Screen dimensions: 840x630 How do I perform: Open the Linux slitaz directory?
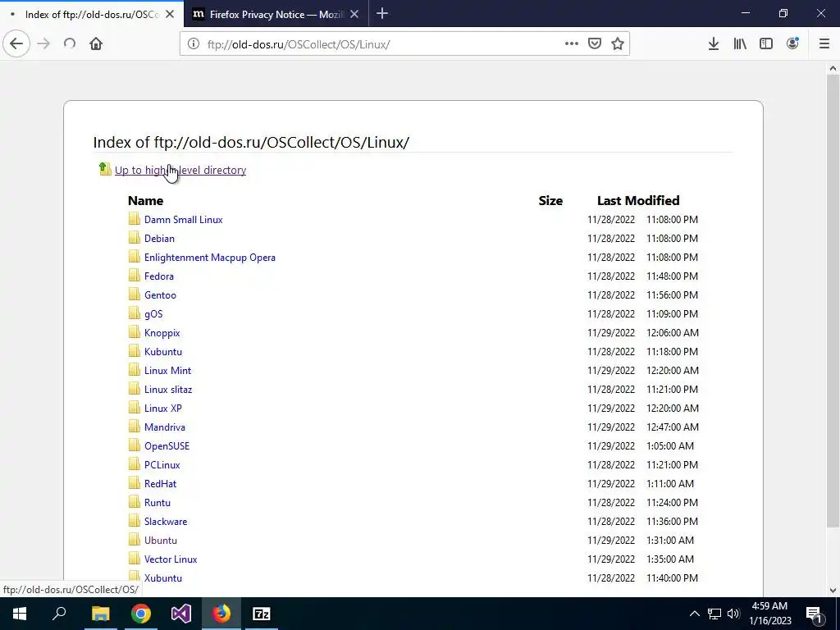click(167, 389)
